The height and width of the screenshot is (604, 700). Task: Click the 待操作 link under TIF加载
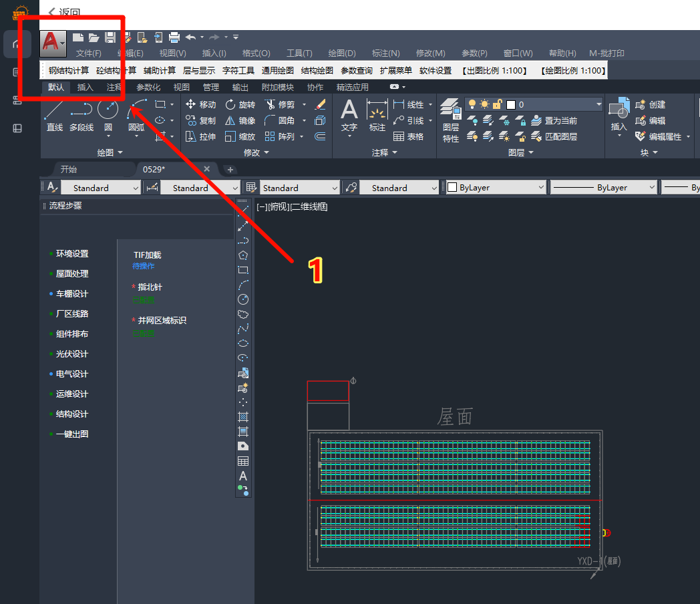point(144,266)
